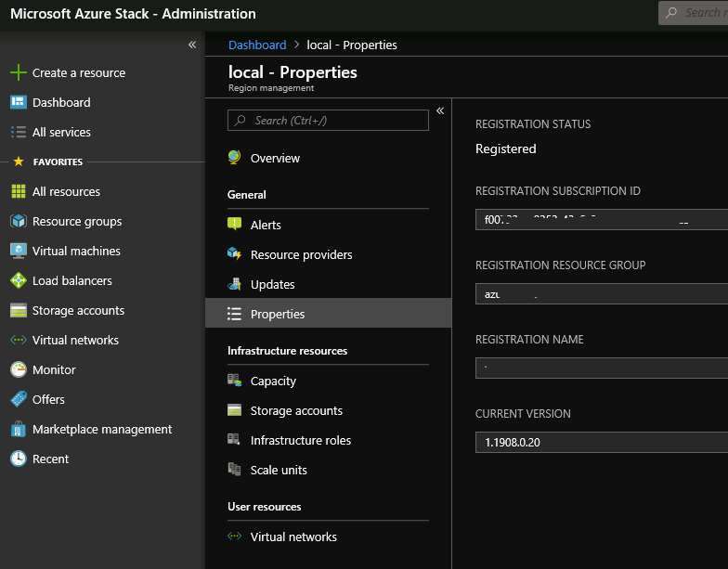Click the Virtual machines monitor icon
The width and height of the screenshot is (728, 569).
pyautogui.click(x=19, y=251)
